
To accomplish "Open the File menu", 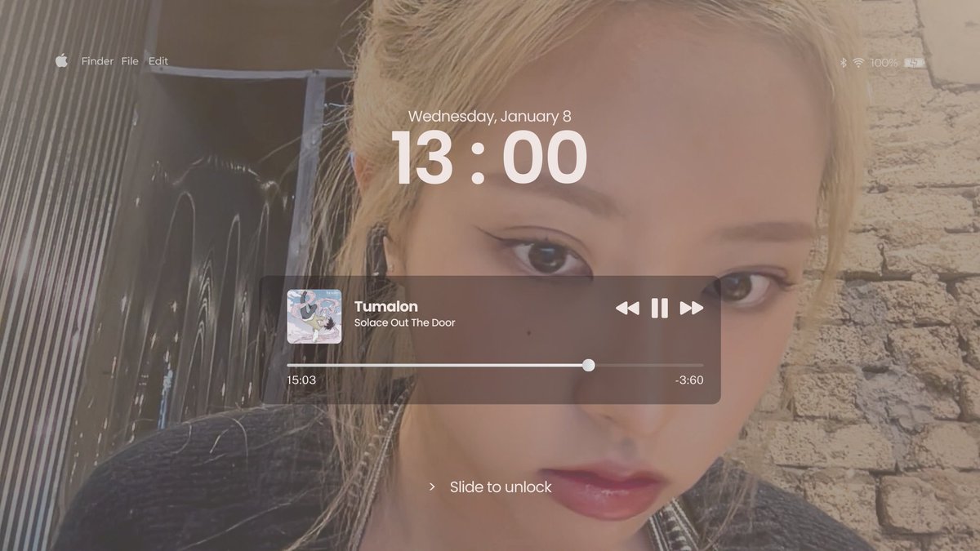I will click(130, 61).
